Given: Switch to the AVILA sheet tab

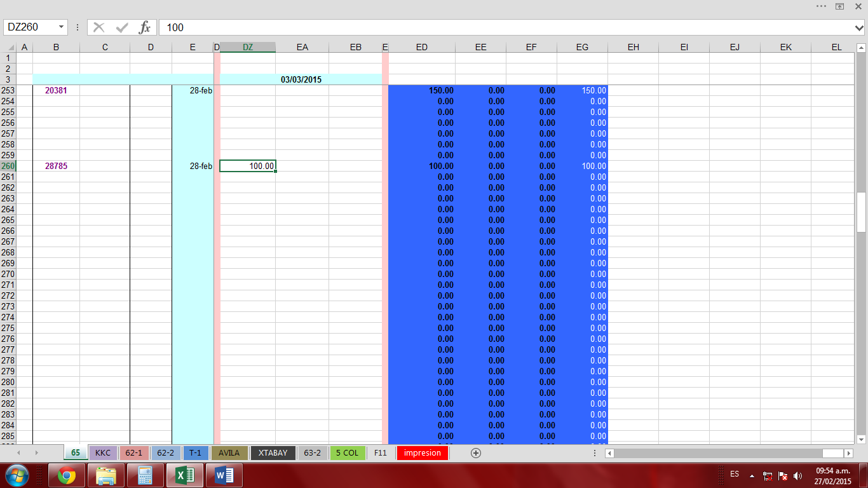Looking at the screenshot, I should click(229, 453).
